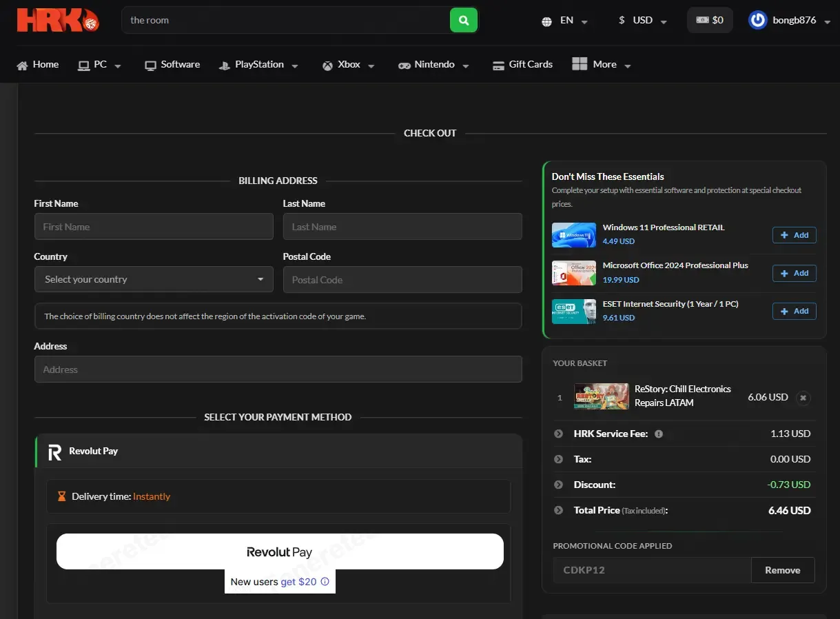Open the USD currency dropdown
Screen dimensions: 840x619
tap(643, 21)
